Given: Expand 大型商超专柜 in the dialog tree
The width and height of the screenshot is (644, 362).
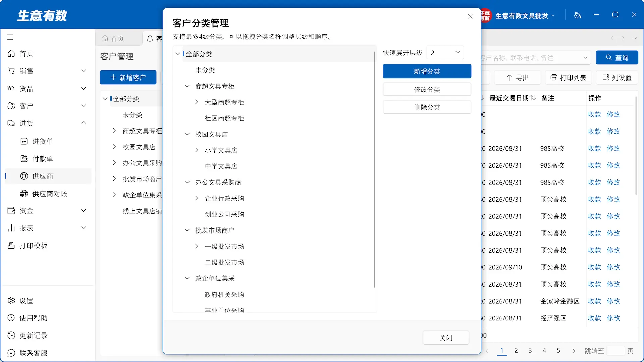Looking at the screenshot, I should click(197, 102).
